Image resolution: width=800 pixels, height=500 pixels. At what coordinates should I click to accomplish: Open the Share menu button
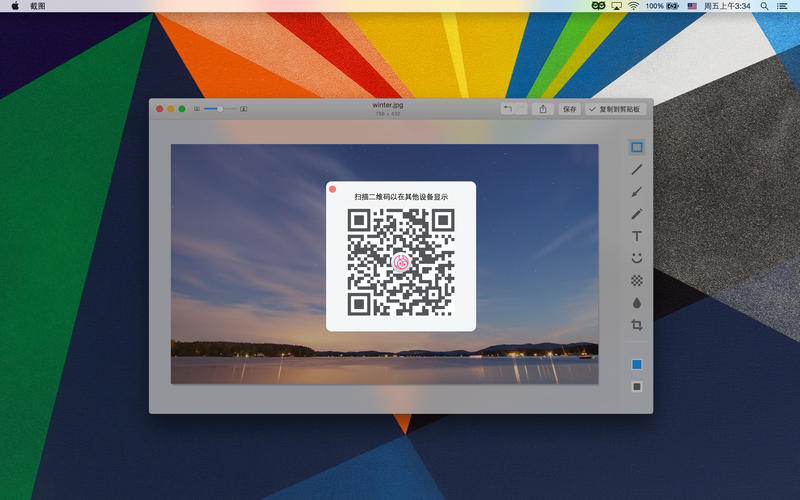pos(543,109)
